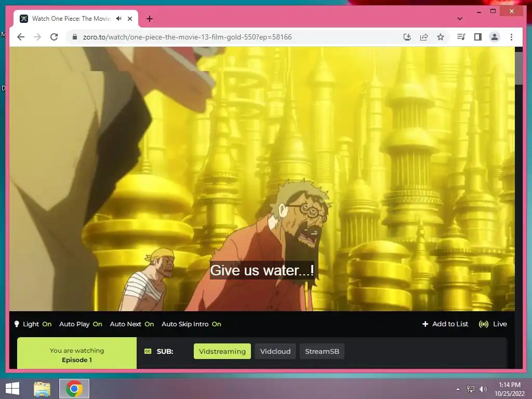Switch to the Vidcloud server
Screen dimensions: 532x399
[x=275, y=351]
